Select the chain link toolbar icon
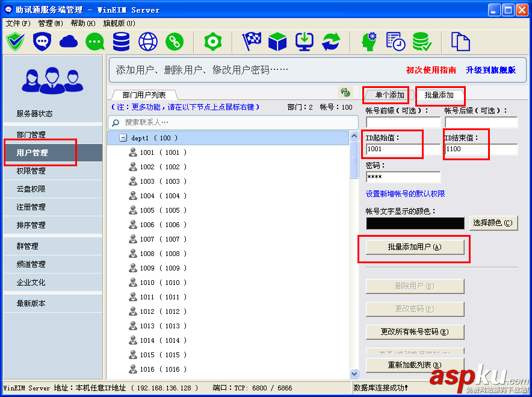This screenshot has height=397, width=532. [175, 42]
